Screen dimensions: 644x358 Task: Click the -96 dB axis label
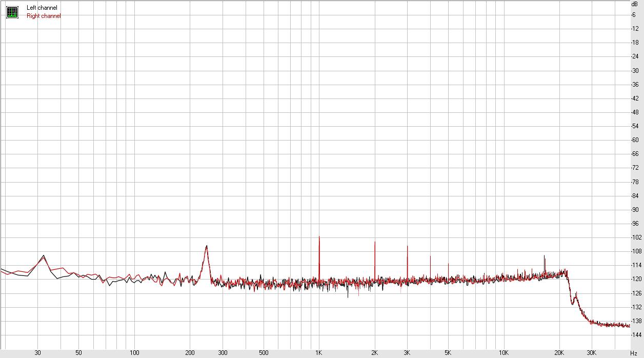tap(634, 224)
